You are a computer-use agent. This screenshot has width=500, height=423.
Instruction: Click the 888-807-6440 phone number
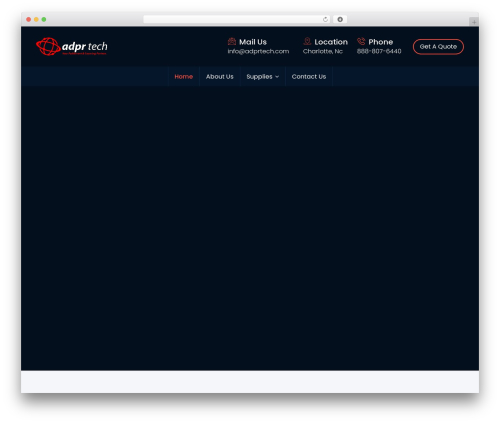[x=379, y=51]
